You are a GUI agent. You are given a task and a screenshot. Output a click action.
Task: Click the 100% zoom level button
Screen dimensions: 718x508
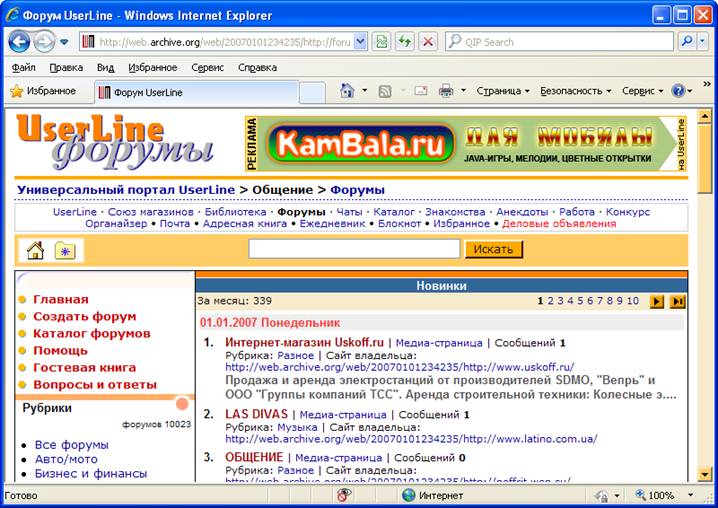click(x=655, y=496)
